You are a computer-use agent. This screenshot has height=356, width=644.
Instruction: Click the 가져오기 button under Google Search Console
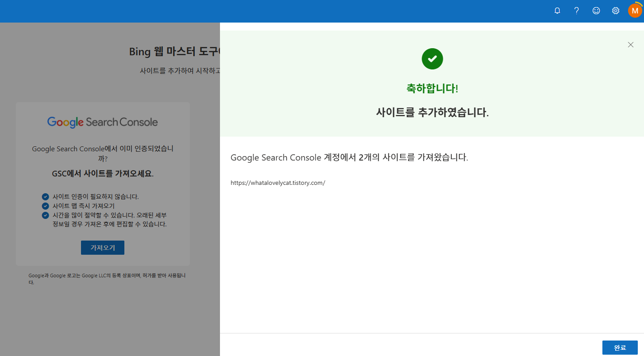[x=103, y=248]
